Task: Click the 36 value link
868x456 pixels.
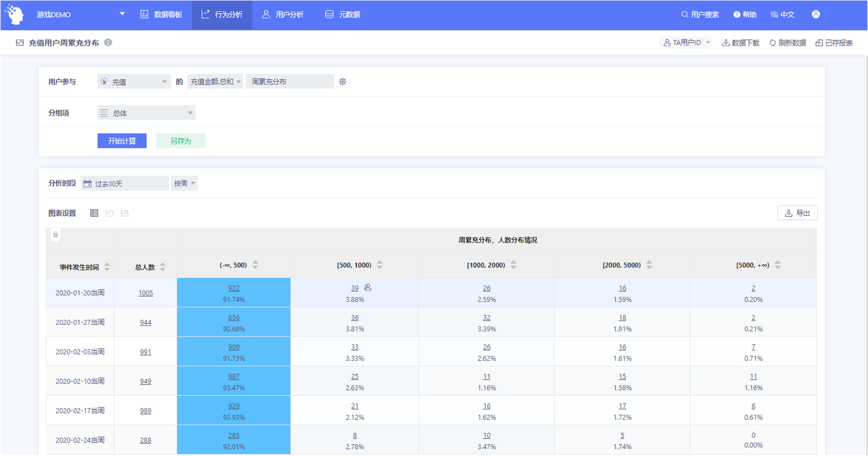Action: click(355, 318)
